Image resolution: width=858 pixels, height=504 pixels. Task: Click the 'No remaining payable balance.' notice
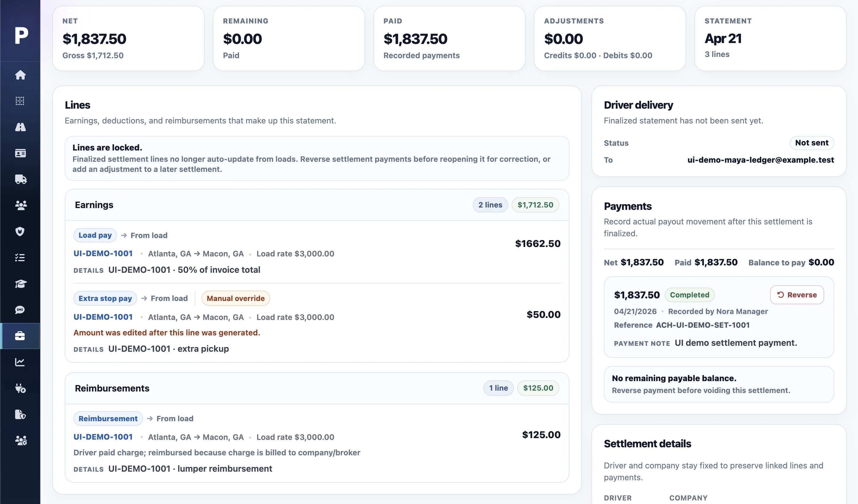point(718,384)
